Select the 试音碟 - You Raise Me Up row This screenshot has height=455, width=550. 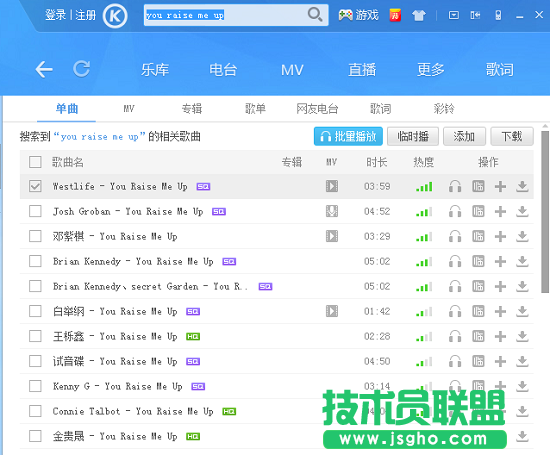click(x=277, y=361)
